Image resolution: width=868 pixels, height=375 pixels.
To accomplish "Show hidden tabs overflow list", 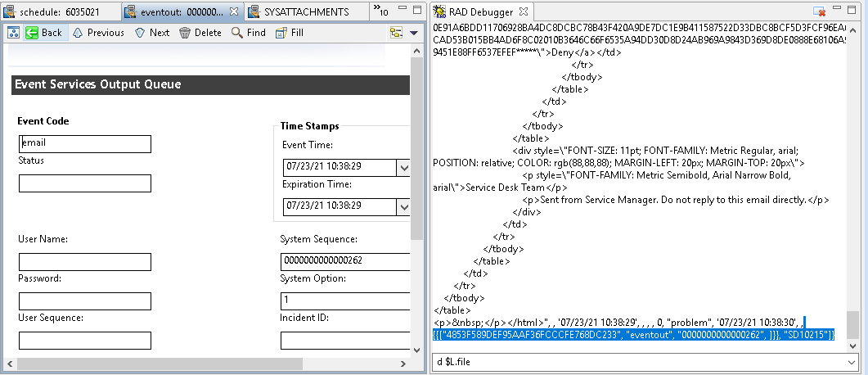I will [381, 11].
